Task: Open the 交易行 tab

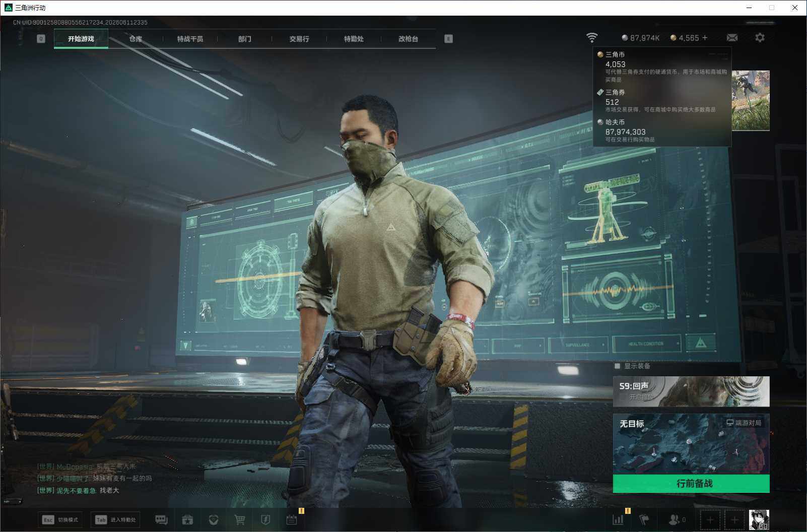Action: [299, 39]
